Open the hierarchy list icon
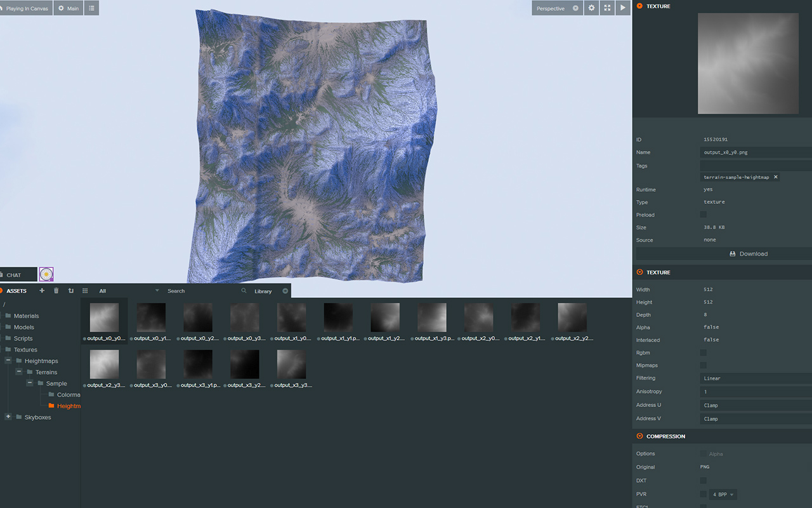The width and height of the screenshot is (812, 508). [91, 8]
